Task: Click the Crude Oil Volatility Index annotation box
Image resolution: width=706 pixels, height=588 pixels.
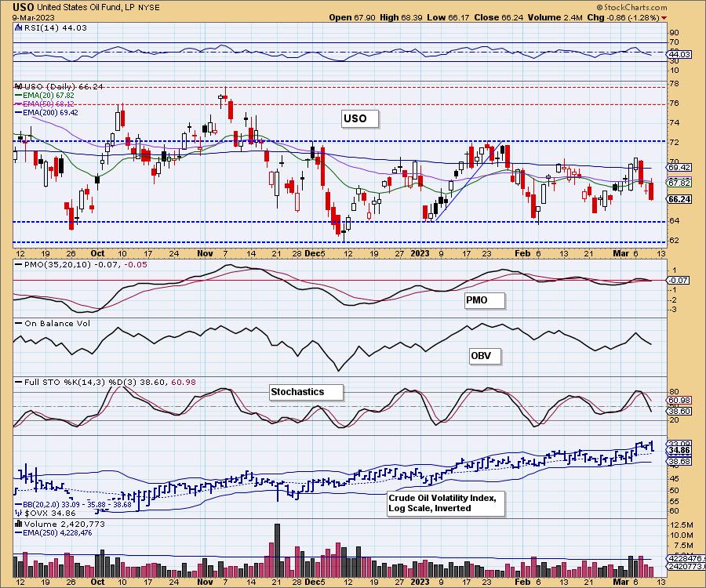Action: [x=446, y=503]
